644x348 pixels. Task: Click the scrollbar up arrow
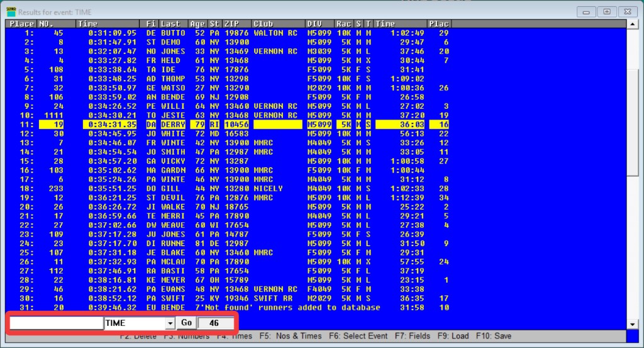(633, 25)
